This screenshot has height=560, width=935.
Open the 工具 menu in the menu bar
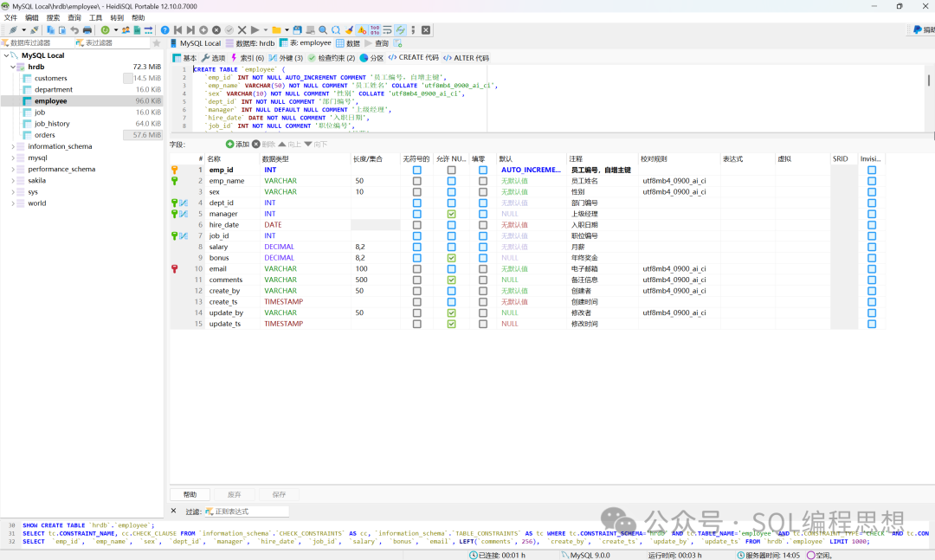tap(95, 17)
